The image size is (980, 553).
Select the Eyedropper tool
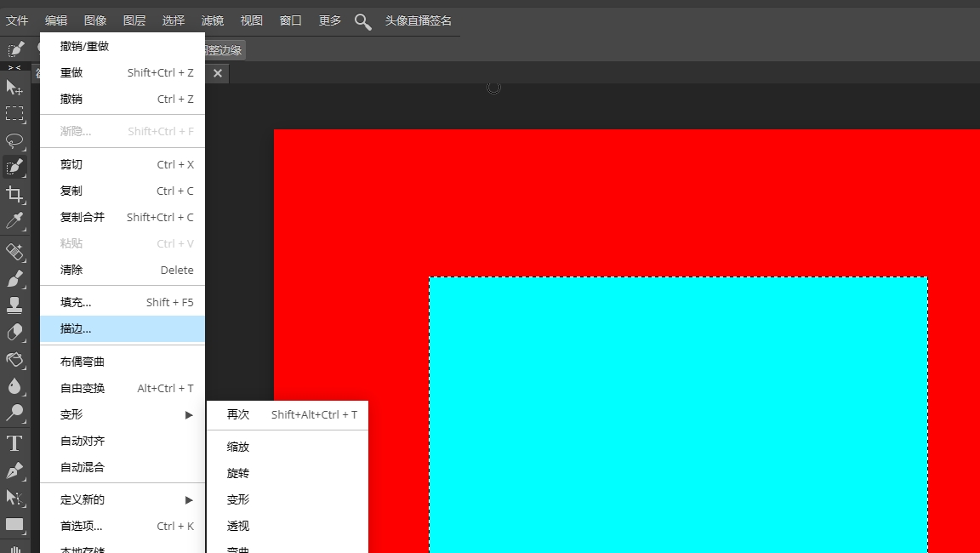(x=13, y=220)
